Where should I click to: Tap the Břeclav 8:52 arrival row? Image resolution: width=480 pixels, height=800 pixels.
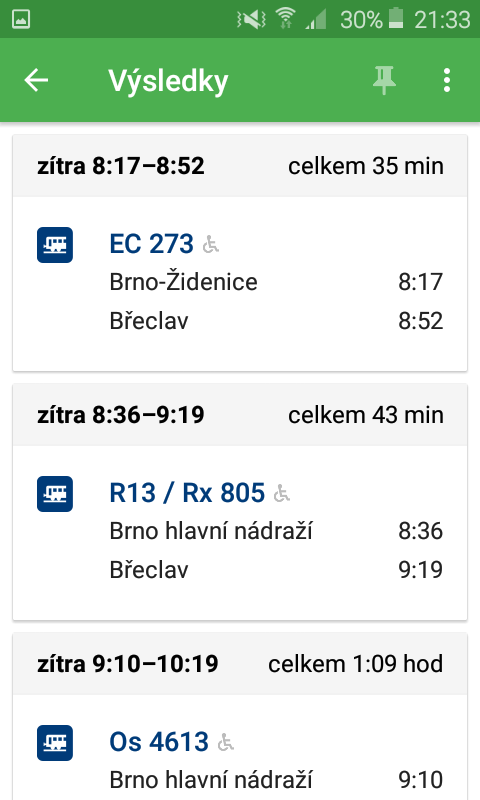click(276, 321)
